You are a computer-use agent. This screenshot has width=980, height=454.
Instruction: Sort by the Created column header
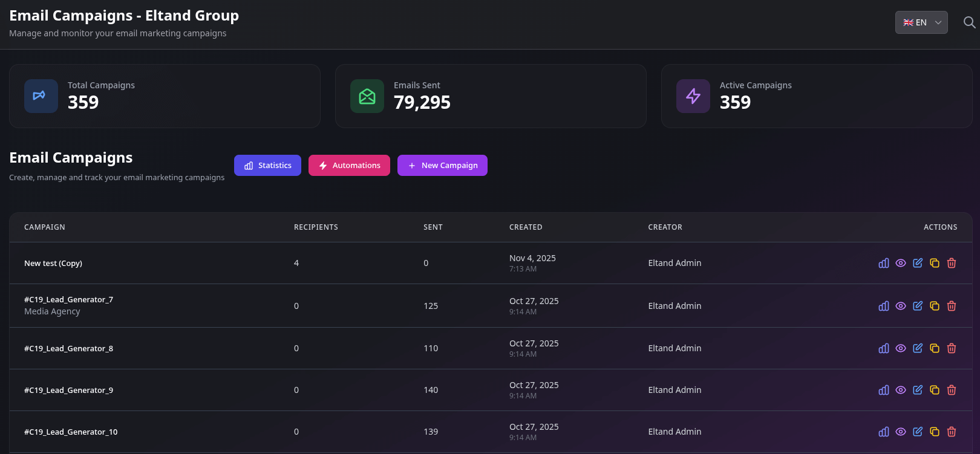[x=525, y=227]
